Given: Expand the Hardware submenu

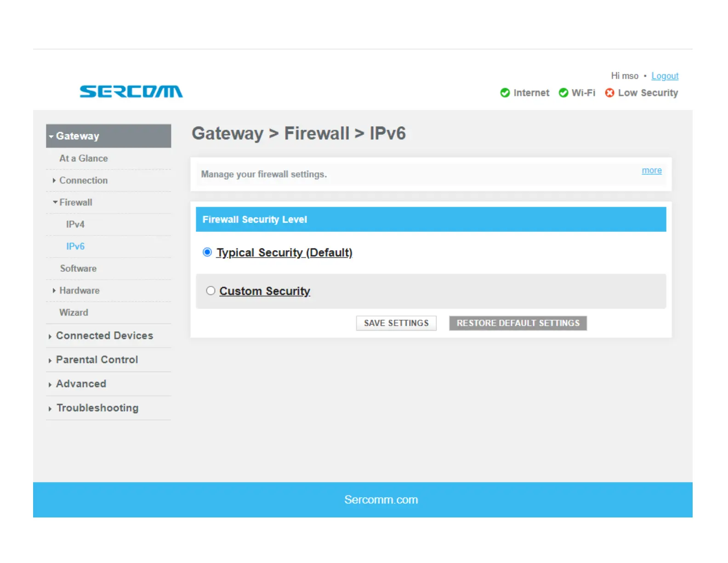Looking at the screenshot, I should pyautogui.click(x=54, y=291).
